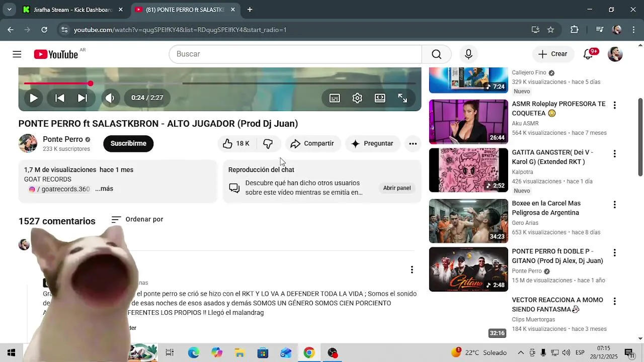644x362 pixels.
Task: Open Microsoft Edge from taskbar
Action: 194,353
